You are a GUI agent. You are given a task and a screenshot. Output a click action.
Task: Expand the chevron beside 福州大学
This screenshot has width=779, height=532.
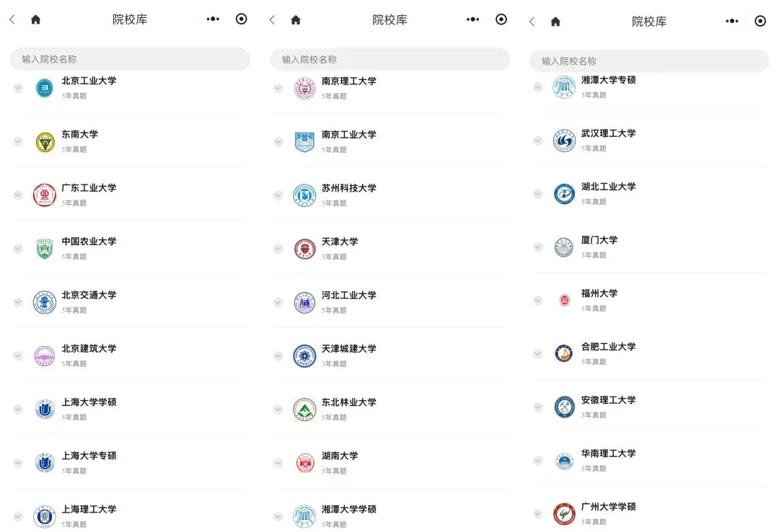click(x=538, y=301)
